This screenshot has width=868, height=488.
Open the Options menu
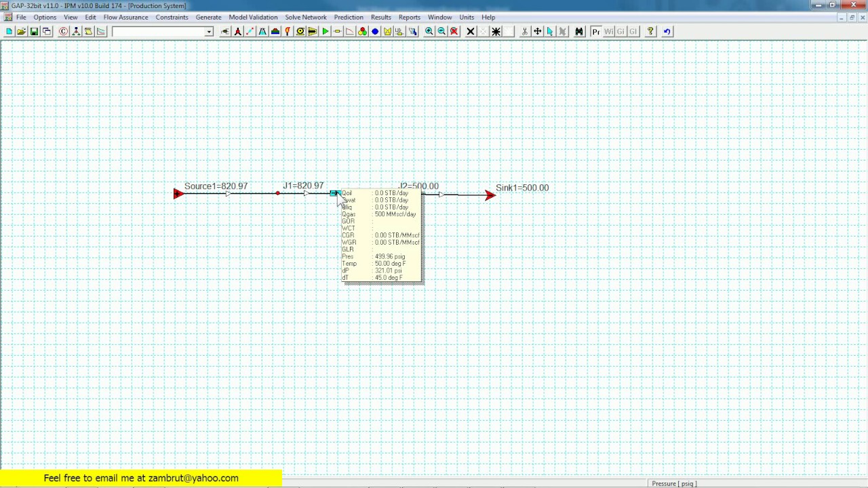[45, 17]
